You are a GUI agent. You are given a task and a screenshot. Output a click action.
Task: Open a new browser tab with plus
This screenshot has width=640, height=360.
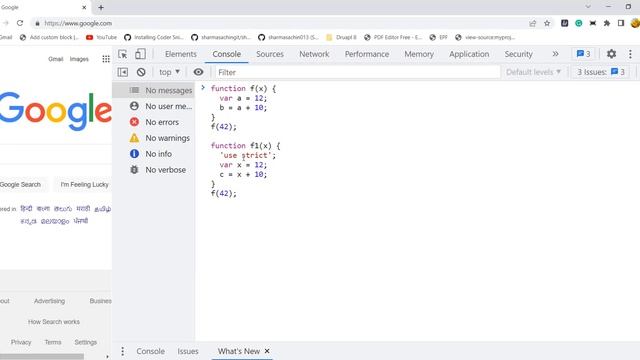101,7
